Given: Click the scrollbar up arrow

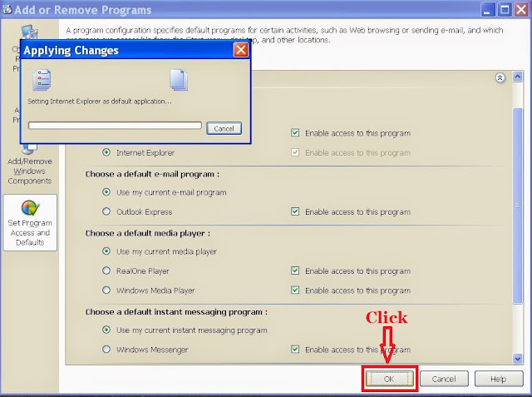Looking at the screenshot, I should [x=517, y=77].
